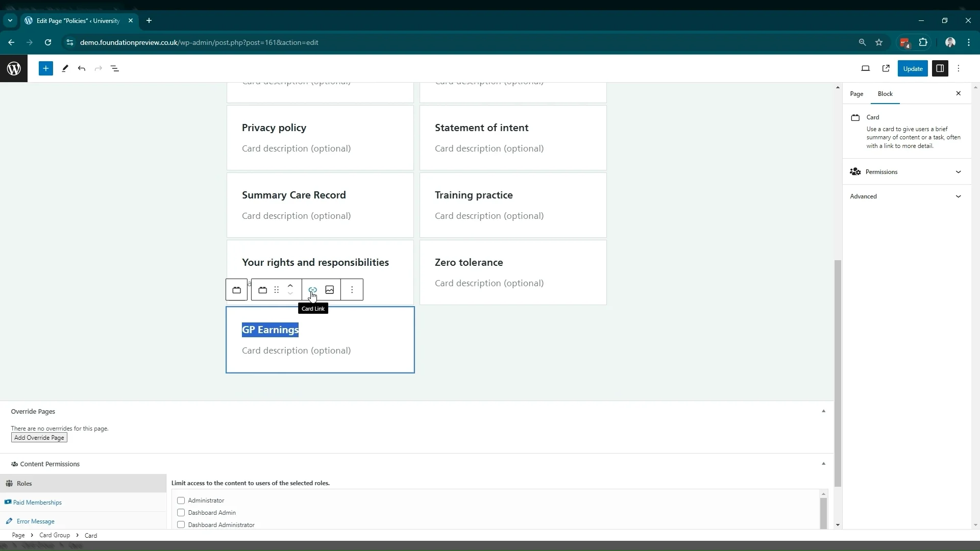The width and height of the screenshot is (980, 551).
Task: Check the Dashboard Administrator role checkbox
Action: point(181,525)
